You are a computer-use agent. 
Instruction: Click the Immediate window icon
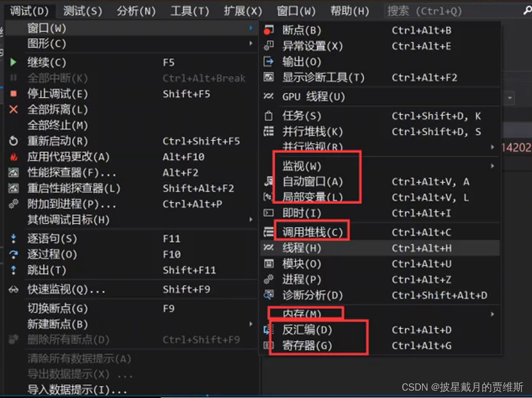tap(269, 213)
